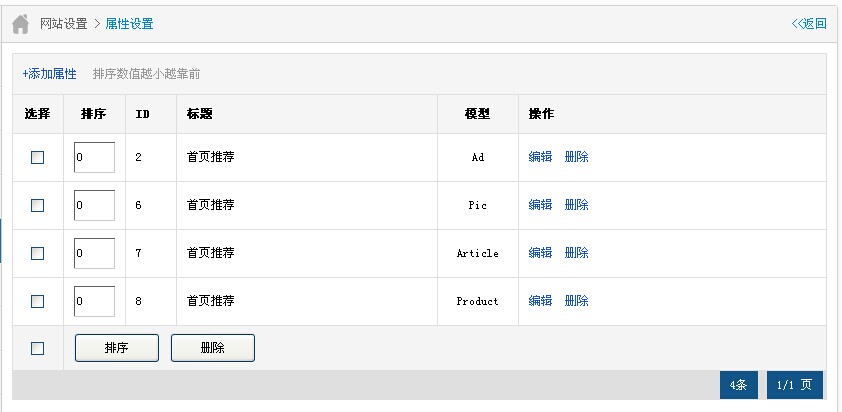This screenshot has height=412, width=842.
Task: Tick the Article row checkbox
Action: pos(38,253)
